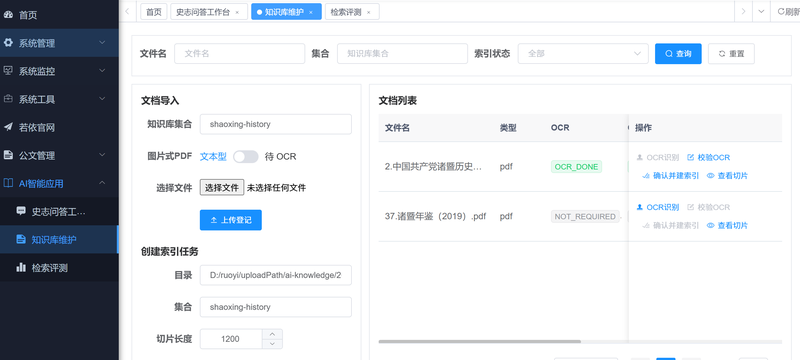Toggle the 图片式PDF OCR switch

click(x=246, y=157)
